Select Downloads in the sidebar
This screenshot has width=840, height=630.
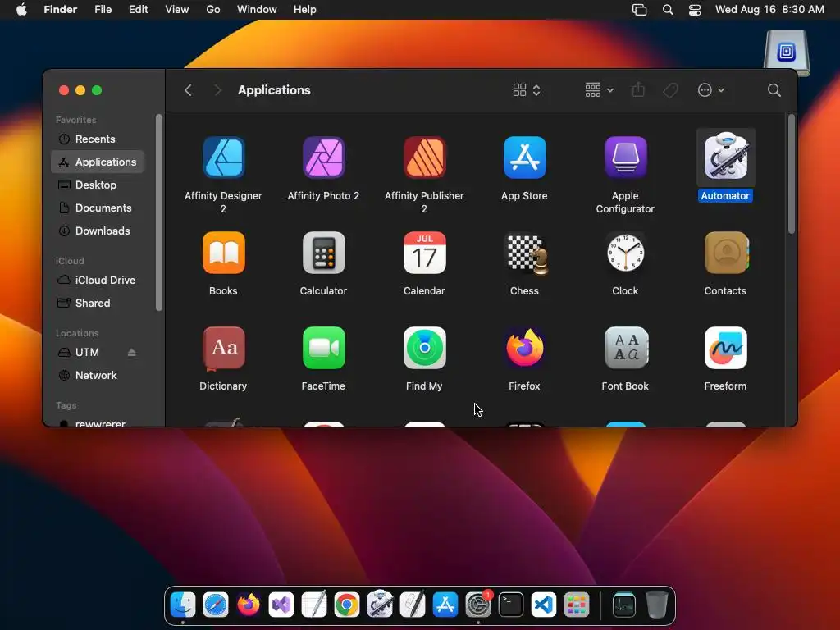98,231
